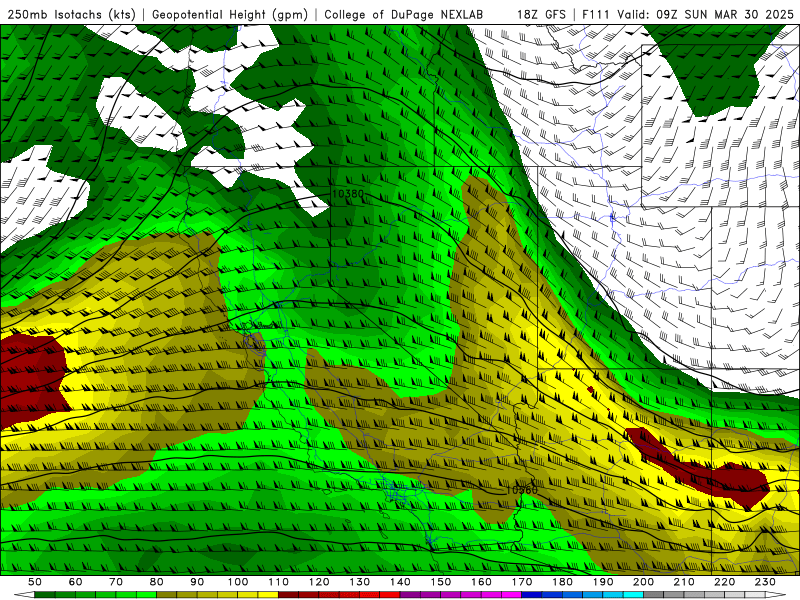800x600 pixels.
Task: Click the 160 knot colorbar label
Action: (x=481, y=582)
